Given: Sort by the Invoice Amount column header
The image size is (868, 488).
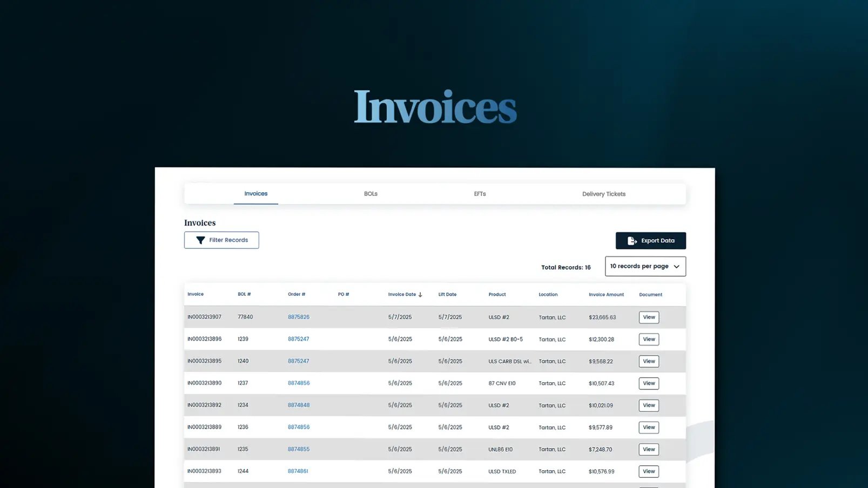Looking at the screenshot, I should pos(606,294).
